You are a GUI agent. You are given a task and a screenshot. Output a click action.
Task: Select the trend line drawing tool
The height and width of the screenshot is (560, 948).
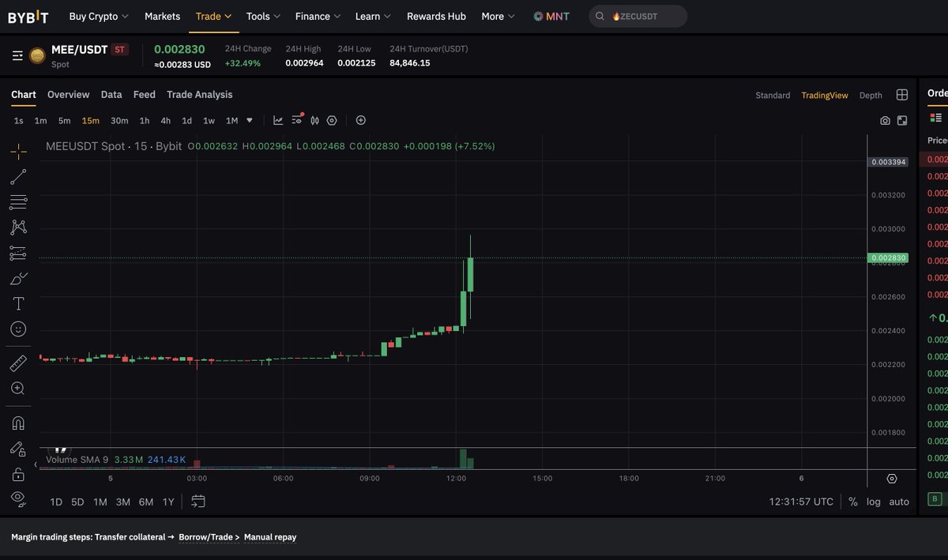pos(18,177)
